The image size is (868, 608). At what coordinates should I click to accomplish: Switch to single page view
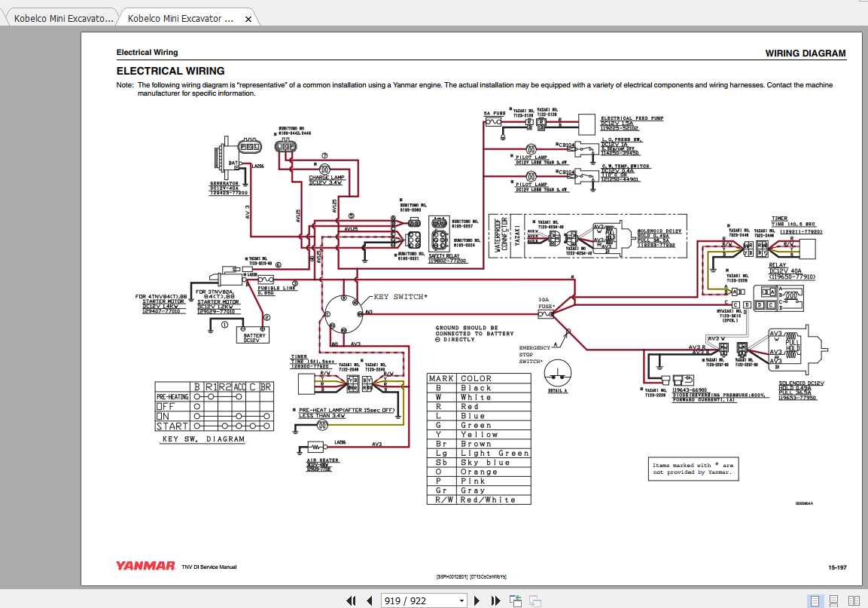coord(815,600)
